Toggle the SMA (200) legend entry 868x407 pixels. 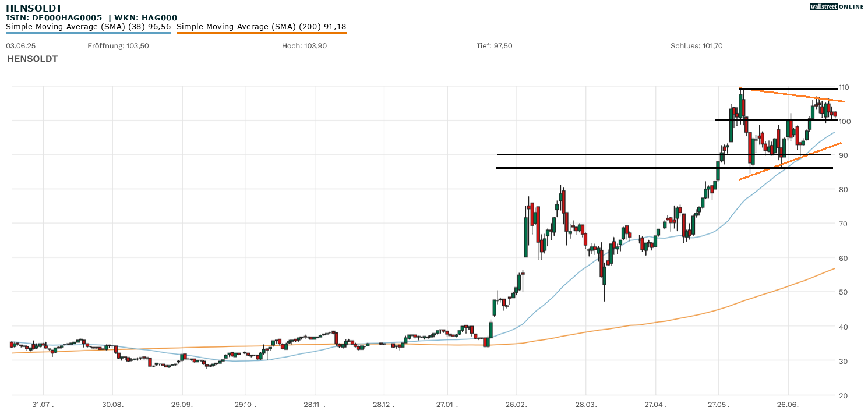click(x=261, y=27)
